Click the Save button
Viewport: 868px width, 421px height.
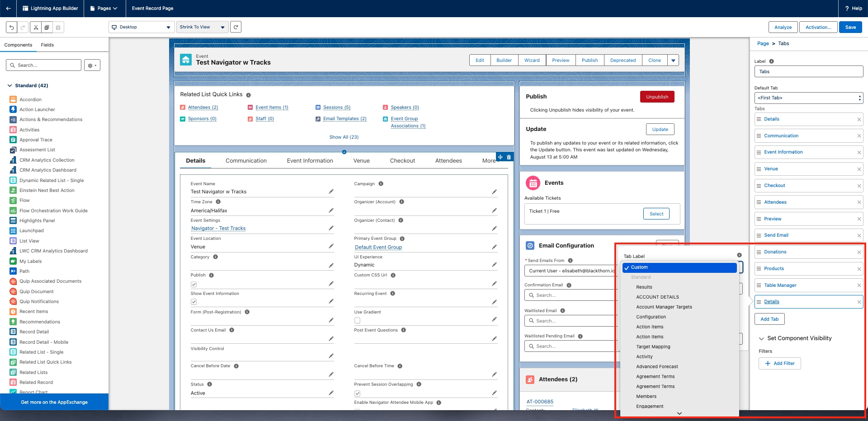pos(850,27)
